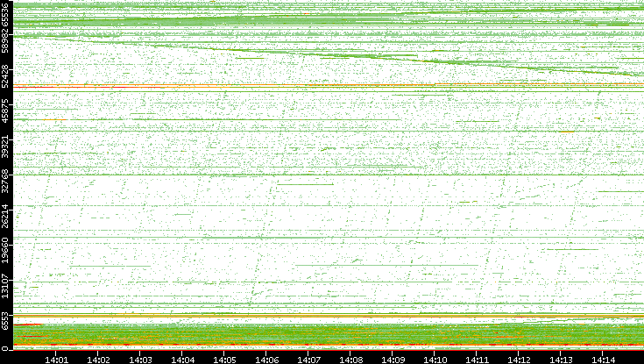Click the 14:11 time axis label
Viewport: 644px width, 364px height.
point(477,360)
